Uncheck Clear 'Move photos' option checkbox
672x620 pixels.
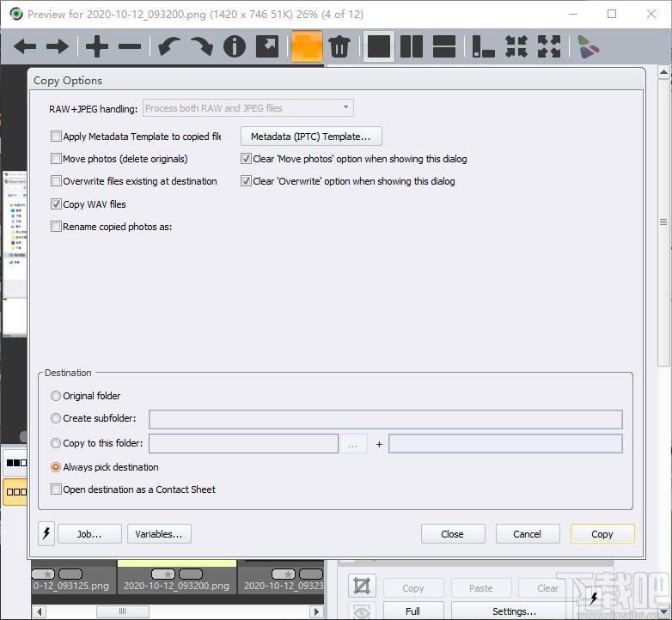coord(246,158)
